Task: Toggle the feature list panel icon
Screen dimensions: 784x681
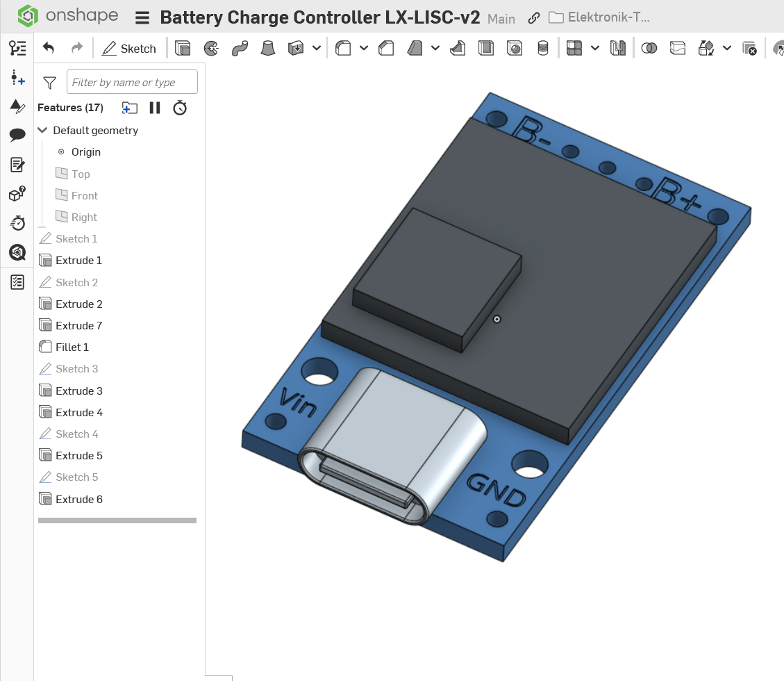Action: [x=17, y=48]
